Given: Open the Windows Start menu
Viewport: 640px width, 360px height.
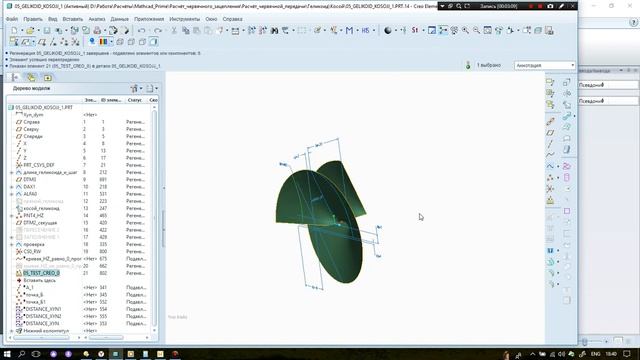Looking at the screenshot, I should pyautogui.click(x=7, y=354).
